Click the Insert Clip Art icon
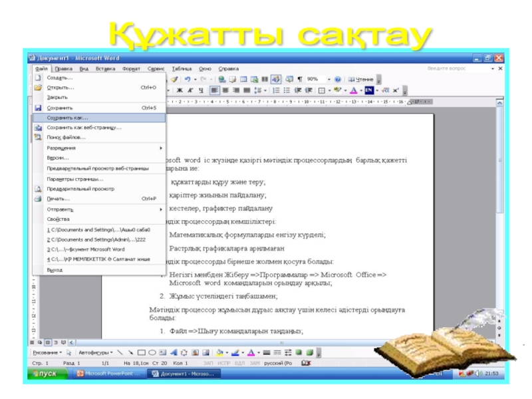Screen dimensions: 532x399 point(195,352)
